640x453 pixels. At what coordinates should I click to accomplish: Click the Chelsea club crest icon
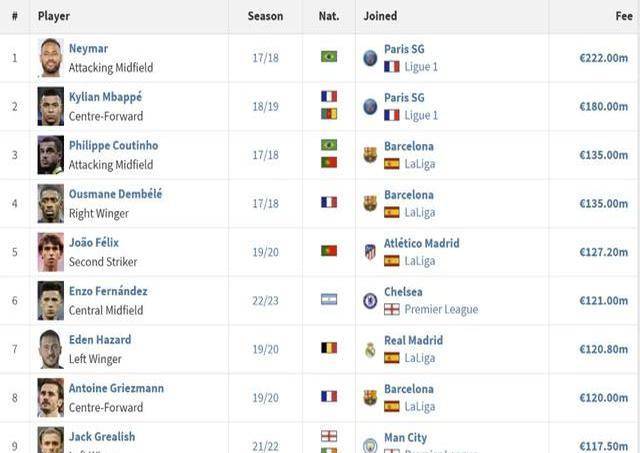(370, 300)
